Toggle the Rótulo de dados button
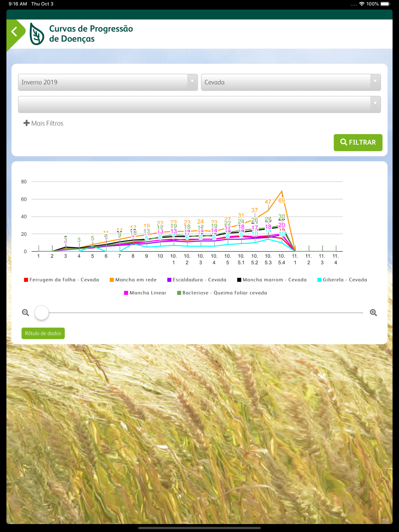The image size is (399, 532). point(43,333)
